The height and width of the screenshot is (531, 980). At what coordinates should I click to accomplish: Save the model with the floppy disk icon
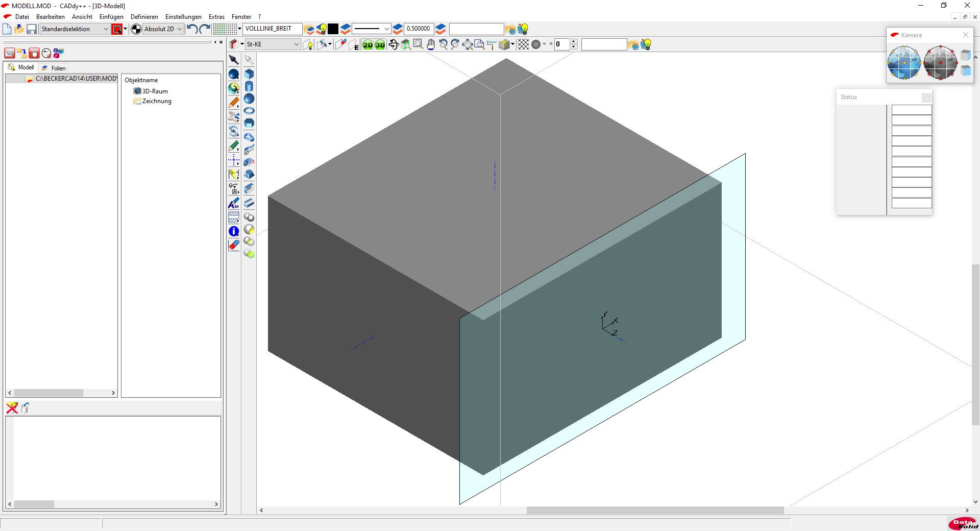[x=32, y=29]
